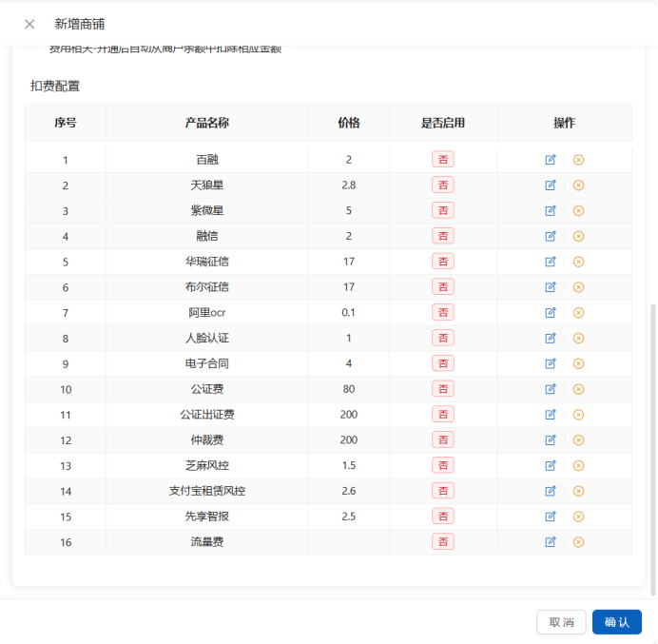Delete the 百融 row

tap(578, 160)
